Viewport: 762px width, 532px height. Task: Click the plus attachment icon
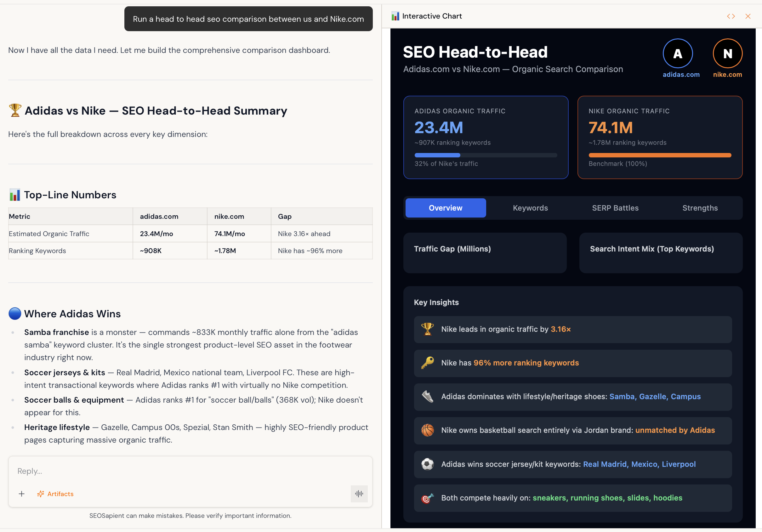click(x=22, y=494)
